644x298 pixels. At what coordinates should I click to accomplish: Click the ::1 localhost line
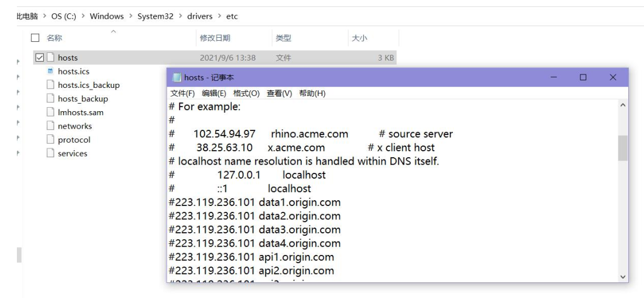(x=240, y=189)
